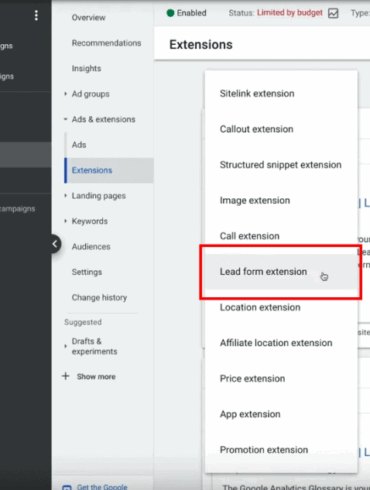Choose Price extension

coord(281,378)
